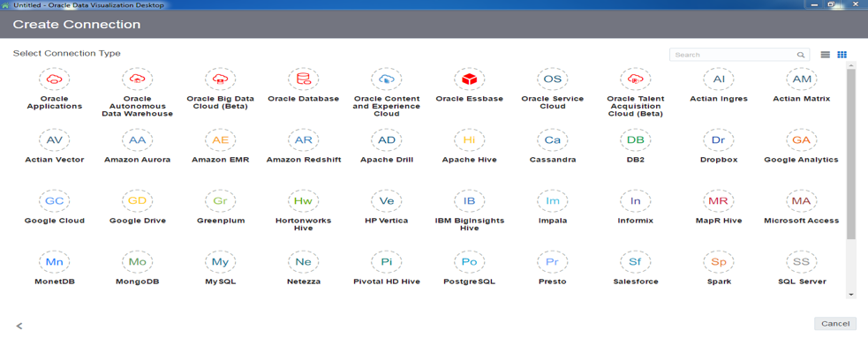Select the Amazon Aurora AA icon
The image size is (868, 338).
tap(137, 140)
